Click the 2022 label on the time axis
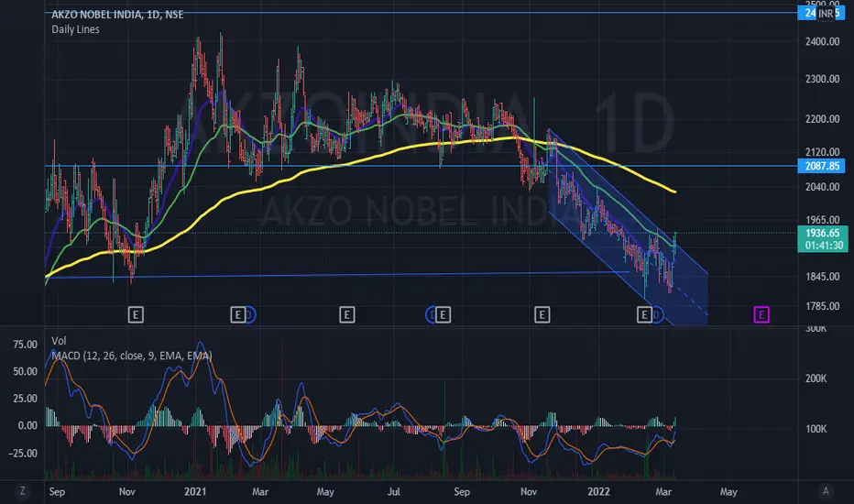Image resolution: width=854 pixels, height=504 pixels. pos(598,490)
